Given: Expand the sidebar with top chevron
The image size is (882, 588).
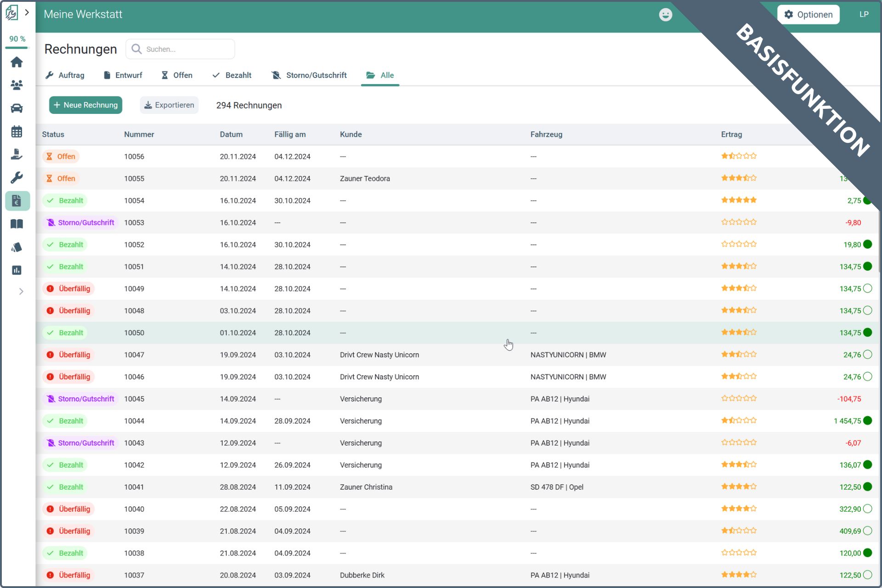Looking at the screenshot, I should [x=27, y=13].
